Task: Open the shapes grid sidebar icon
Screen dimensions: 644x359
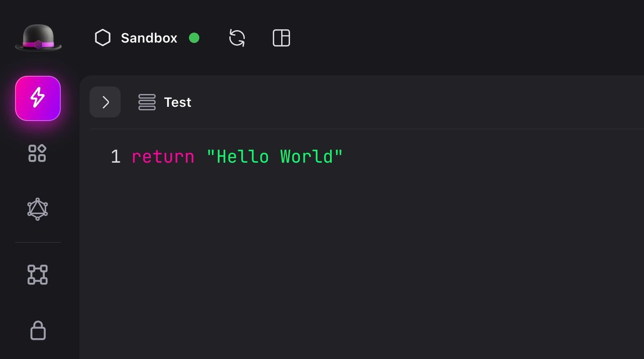Action: 38,153
